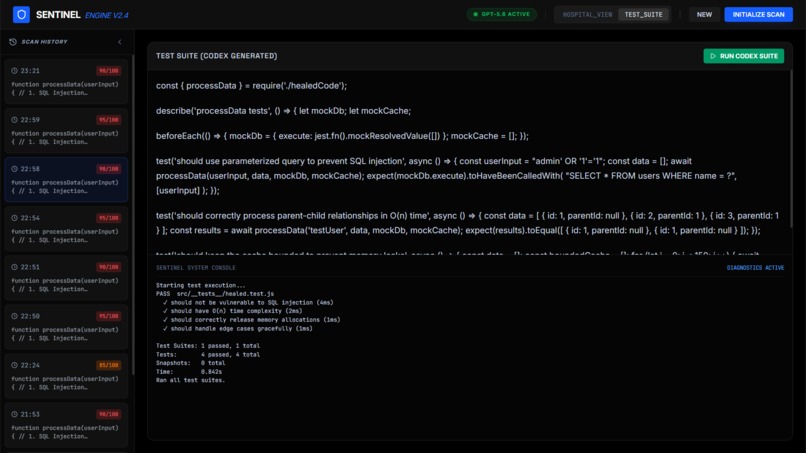Click the 98/100 score badge on 22:51
806x453 pixels.
[108, 267]
